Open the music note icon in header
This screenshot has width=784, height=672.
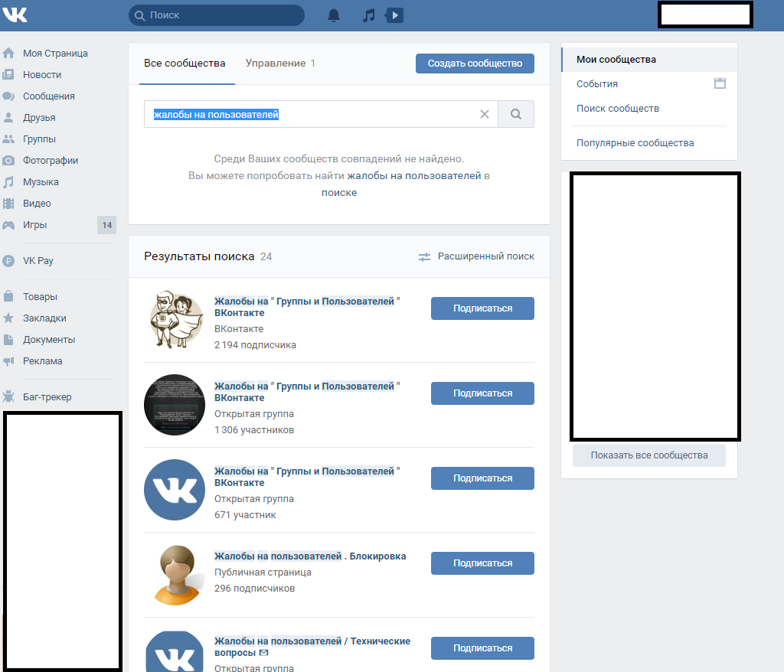click(x=368, y=15)
